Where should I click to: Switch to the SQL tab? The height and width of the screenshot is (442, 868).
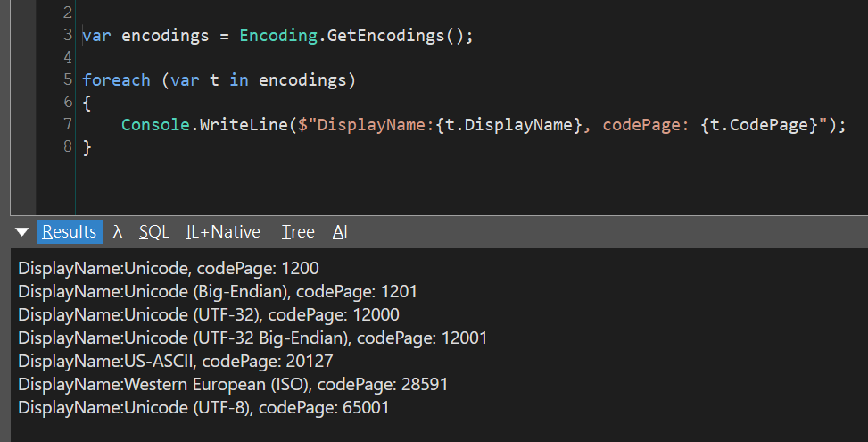[x=154, y=231]
